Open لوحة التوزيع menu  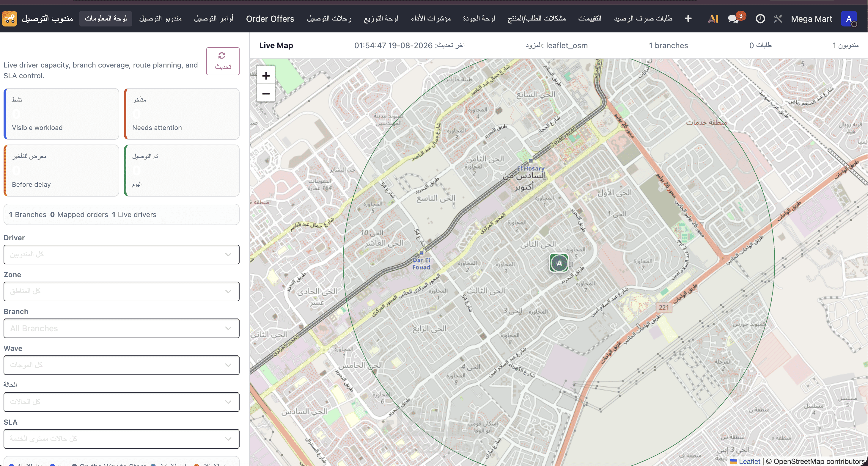(381, 18)
